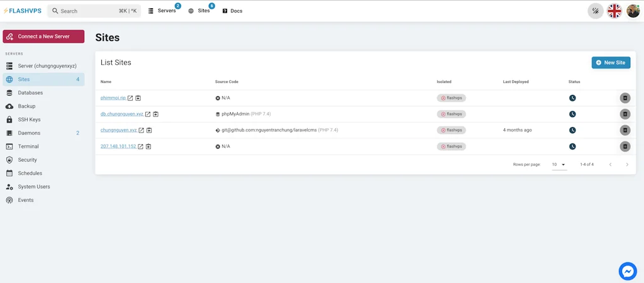Open the user avatar menu
The width and height of the screenshot is (644, 283).
[633, 11]
